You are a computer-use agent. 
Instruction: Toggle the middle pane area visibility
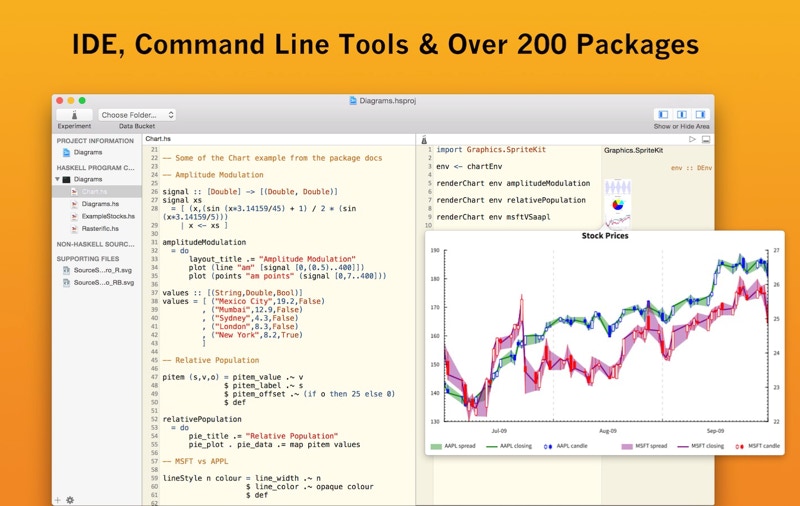(682, 115)
